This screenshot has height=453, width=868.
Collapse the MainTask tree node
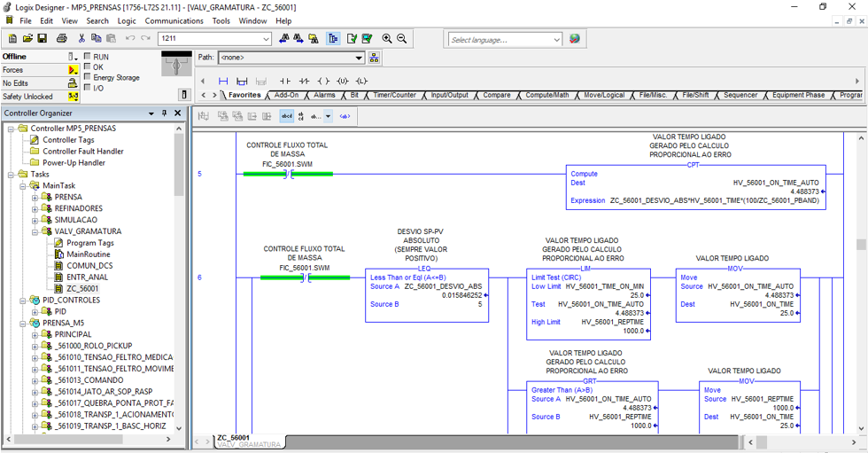click(x=23, y=186)
